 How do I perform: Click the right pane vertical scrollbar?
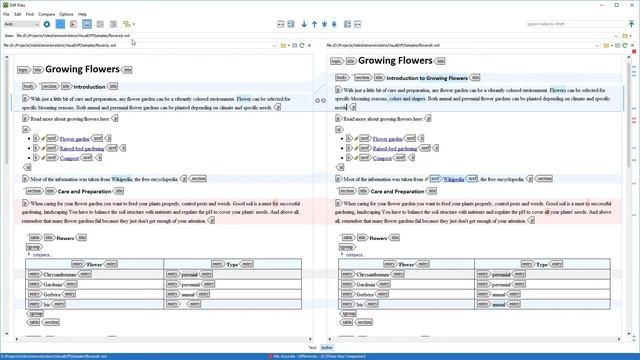pyautogui.click(x=629, y=114)
